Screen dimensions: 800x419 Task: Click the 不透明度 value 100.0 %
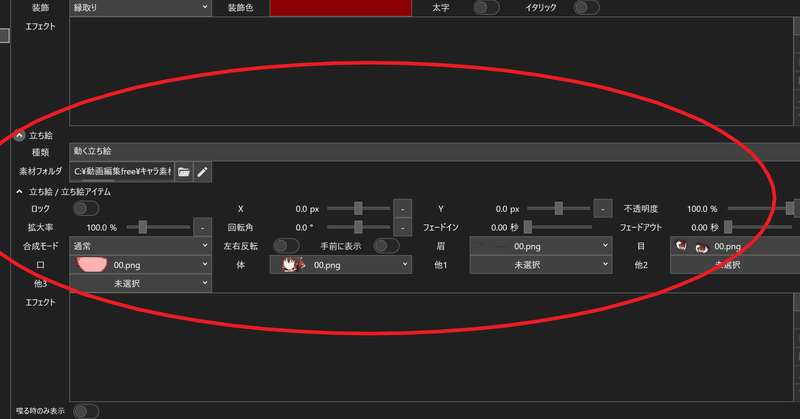[702, 209]
